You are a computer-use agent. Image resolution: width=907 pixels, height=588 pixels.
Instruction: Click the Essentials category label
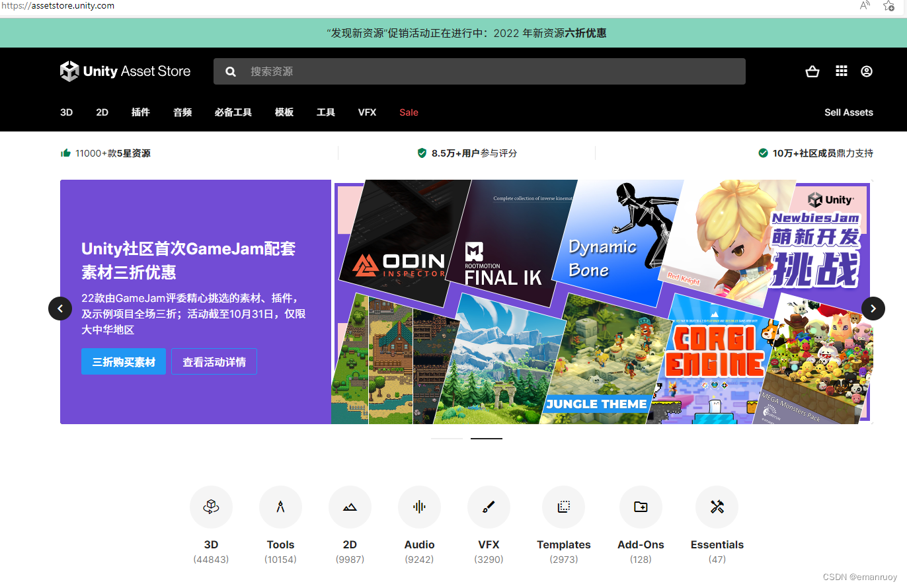coord(717,545)
